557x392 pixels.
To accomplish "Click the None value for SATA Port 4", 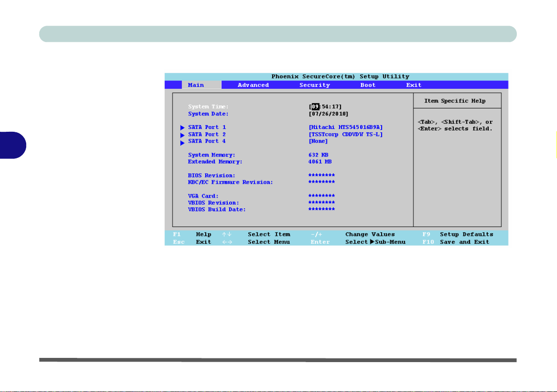I will [318, 141].
